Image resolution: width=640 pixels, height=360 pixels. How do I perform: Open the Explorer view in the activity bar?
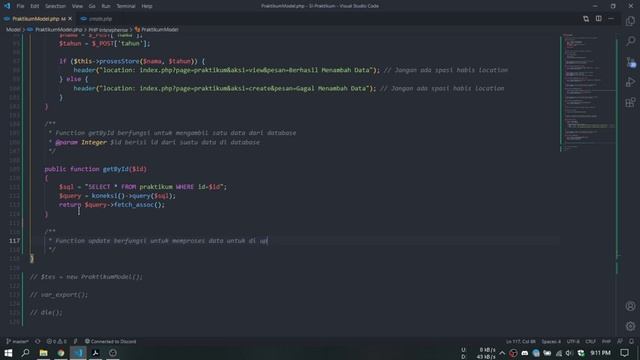(x=630, y=21)
